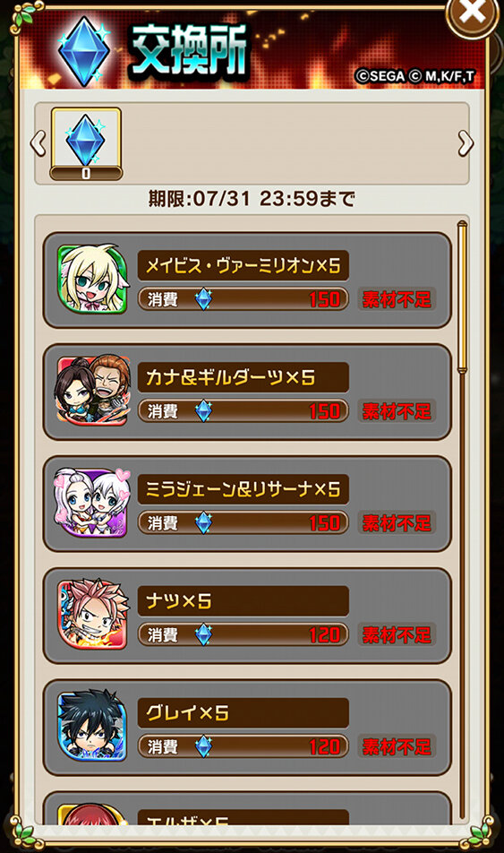Tap 素材不足 button for ナツ×5
Screen dimensions: 504x853
click(x=397, y=635)
